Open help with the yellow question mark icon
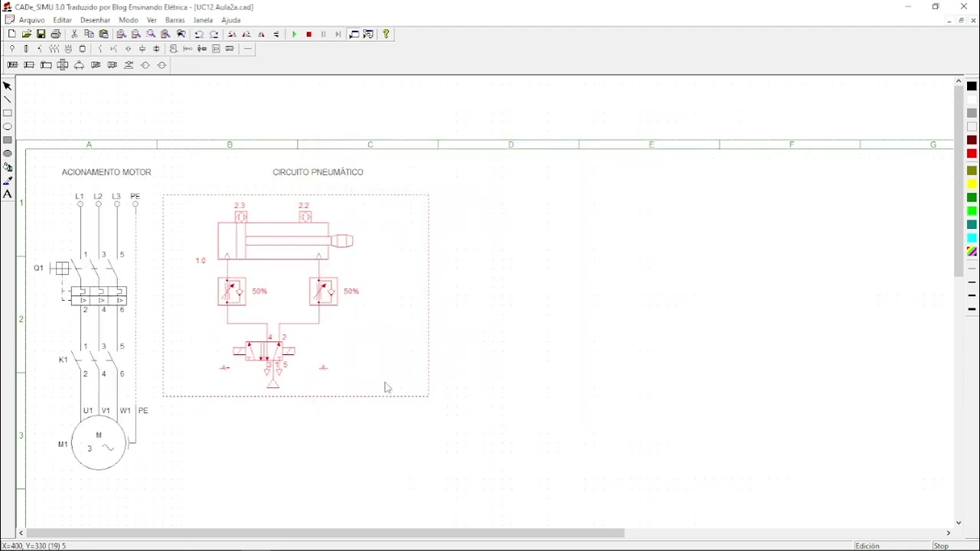Image resolution: width=980 pixels, height=551 pixels. coord(386,34)
